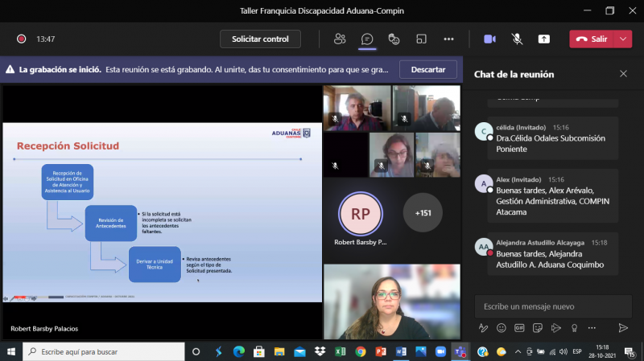Screen dimensions: 644x361
Task: Open the sticker picker in chat
Action: click(x=537, y=328)
